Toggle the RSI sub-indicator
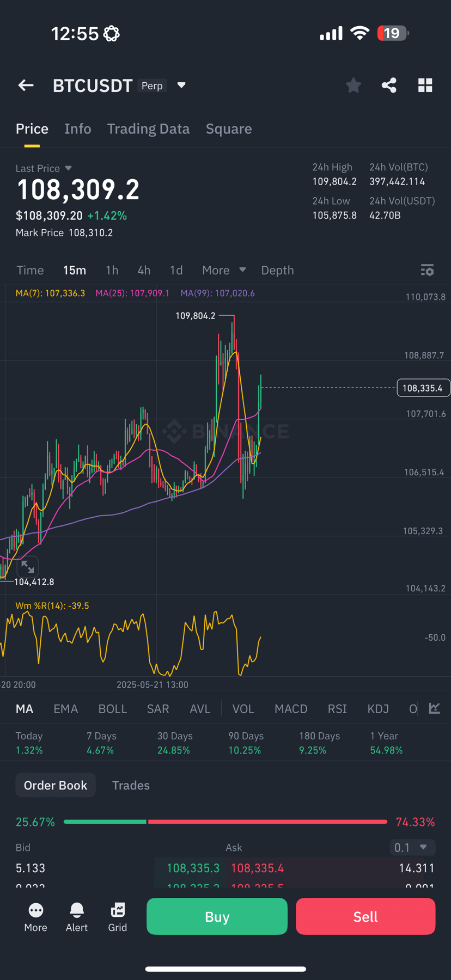The height and width of the screenshot is (980, 451). click(x=337, y=709)
